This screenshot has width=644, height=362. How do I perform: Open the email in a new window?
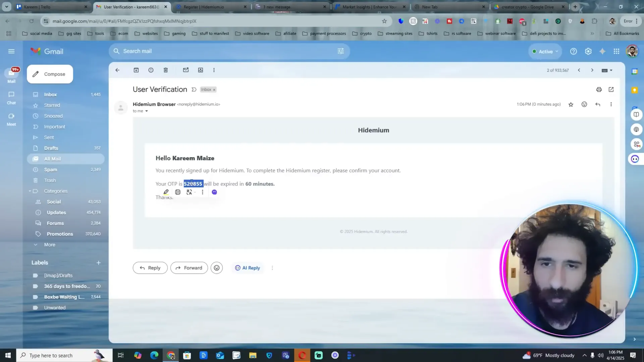[x=611, y=89]
